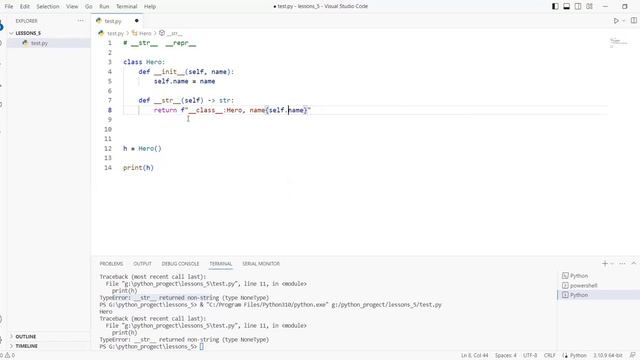This screenshot has height=360, width=640.
Task: Place cursor on 'class Hero:' line
Action: coord(144,62)
